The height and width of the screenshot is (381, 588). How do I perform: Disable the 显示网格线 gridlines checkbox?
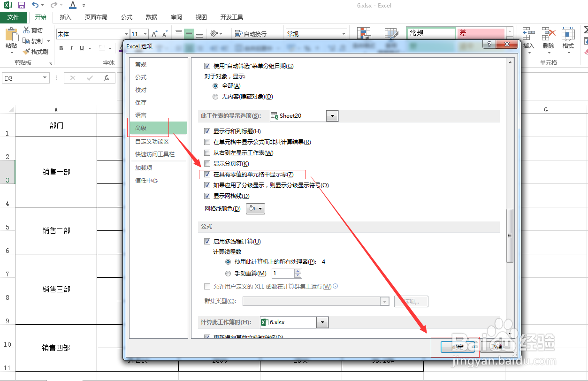207,196
